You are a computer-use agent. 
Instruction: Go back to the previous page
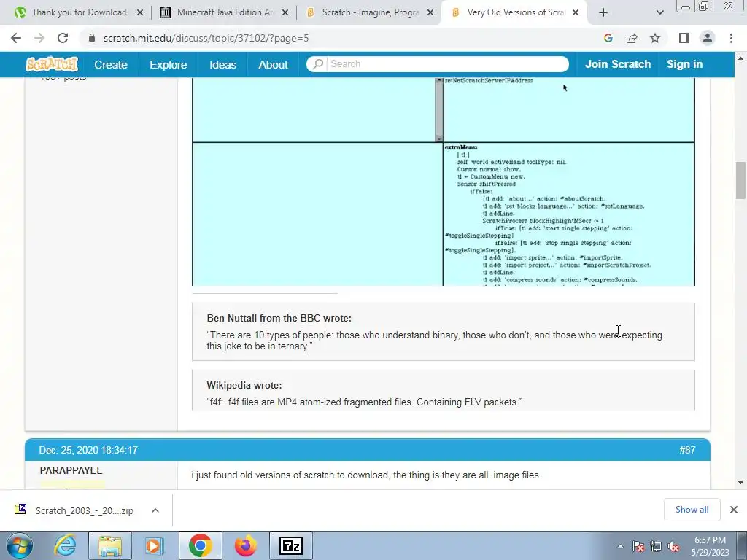[16, 38]
